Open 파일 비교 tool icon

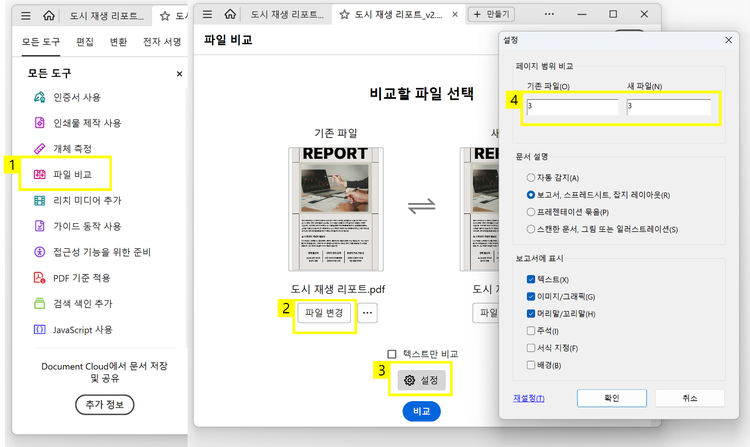[x=40, y=174]
